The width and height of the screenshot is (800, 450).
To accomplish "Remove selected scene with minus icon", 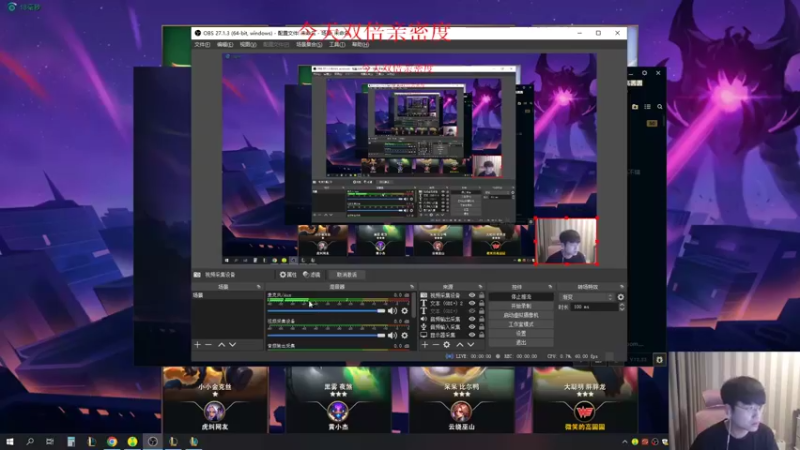I will 208,345.
